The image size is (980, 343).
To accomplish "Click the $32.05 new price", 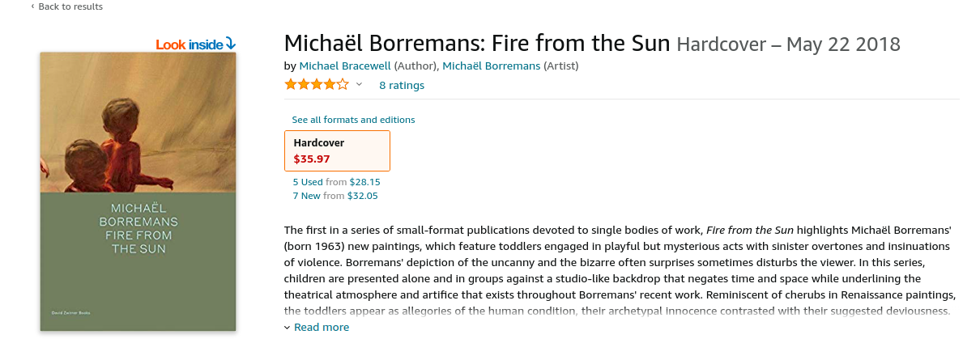I will click(x=363, y=196).
